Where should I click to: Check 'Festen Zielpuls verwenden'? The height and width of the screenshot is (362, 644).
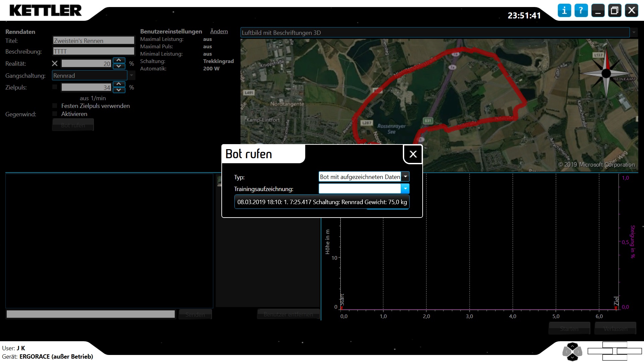click(x=55, y=106)
